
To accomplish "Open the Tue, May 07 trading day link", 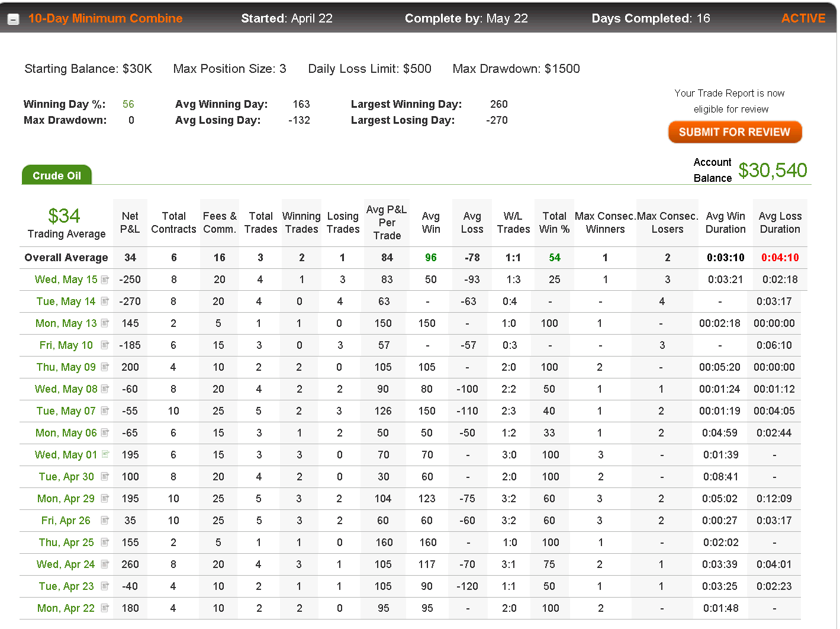I will point(66,411).
